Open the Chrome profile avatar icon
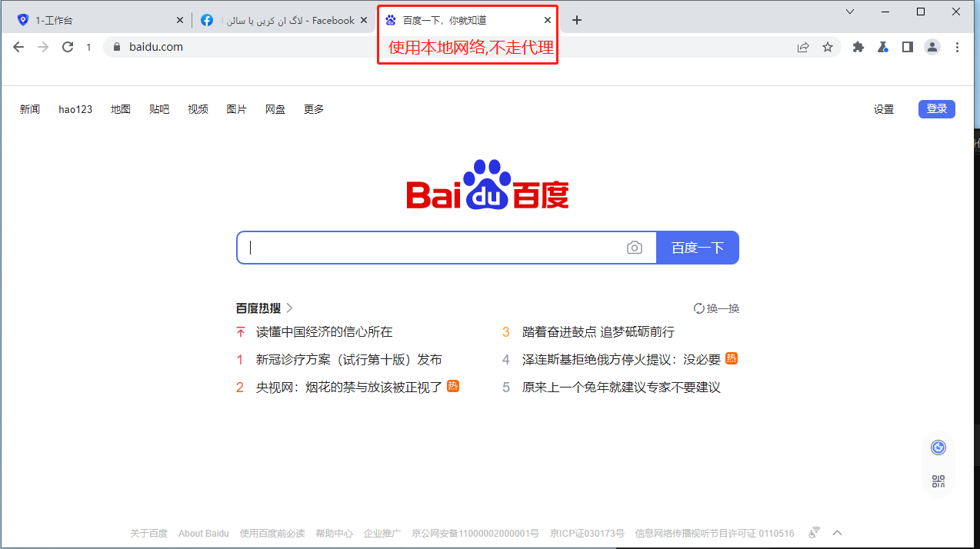Image resolution: width=980 pixels, height=549 pixels. click(932, 47)
